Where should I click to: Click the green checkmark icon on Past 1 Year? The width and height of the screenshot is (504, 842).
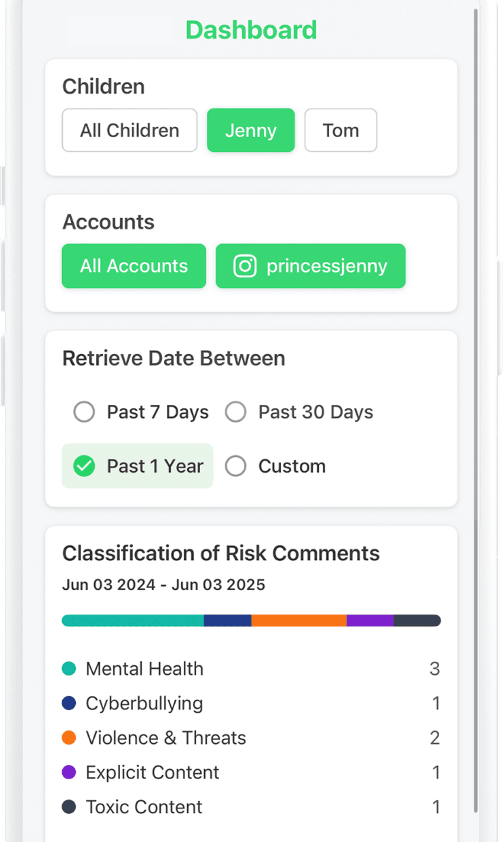(x=84, y=466)
